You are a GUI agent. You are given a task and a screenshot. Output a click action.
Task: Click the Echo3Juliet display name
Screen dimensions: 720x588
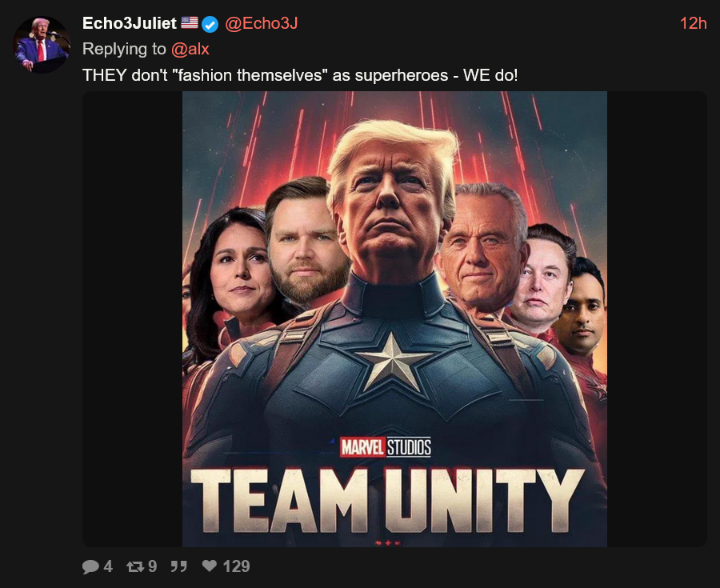[x=129, y=23]
